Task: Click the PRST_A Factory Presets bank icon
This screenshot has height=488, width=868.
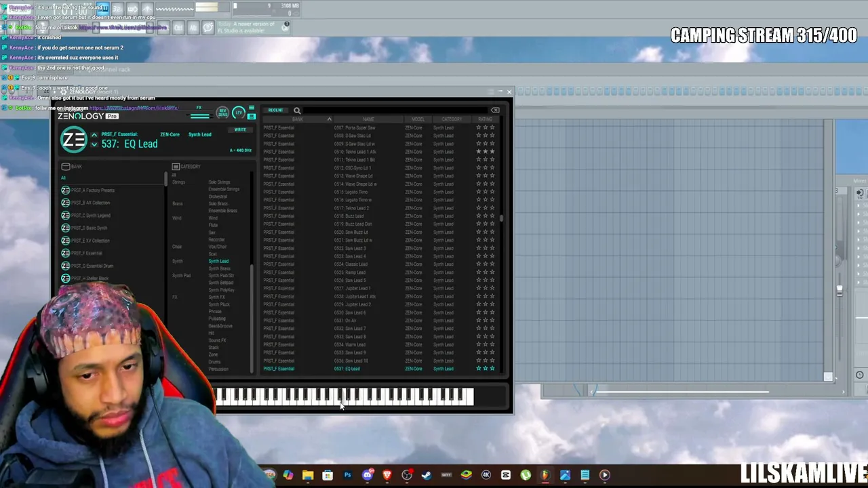Action: click(x=65, y=190)
